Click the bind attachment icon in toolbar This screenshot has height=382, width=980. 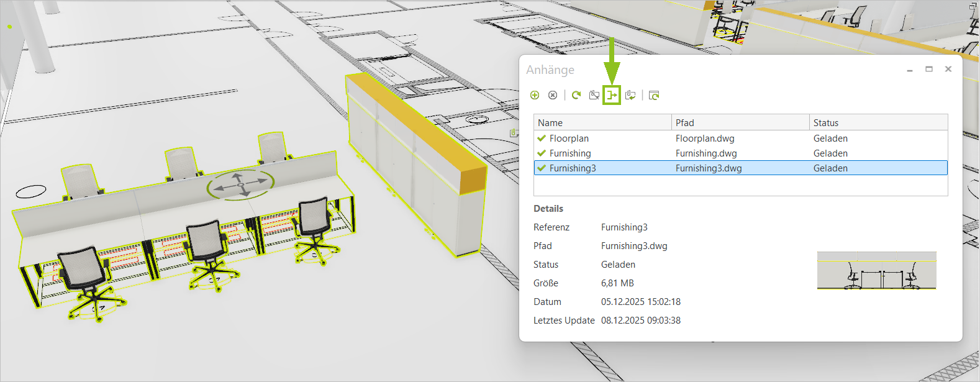tap(612, 95)
